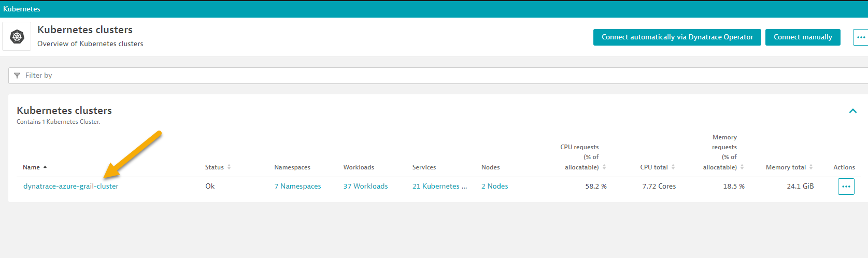Open the row actions three-dots menu
Screen dimensions: 868x258
[846, 187]
